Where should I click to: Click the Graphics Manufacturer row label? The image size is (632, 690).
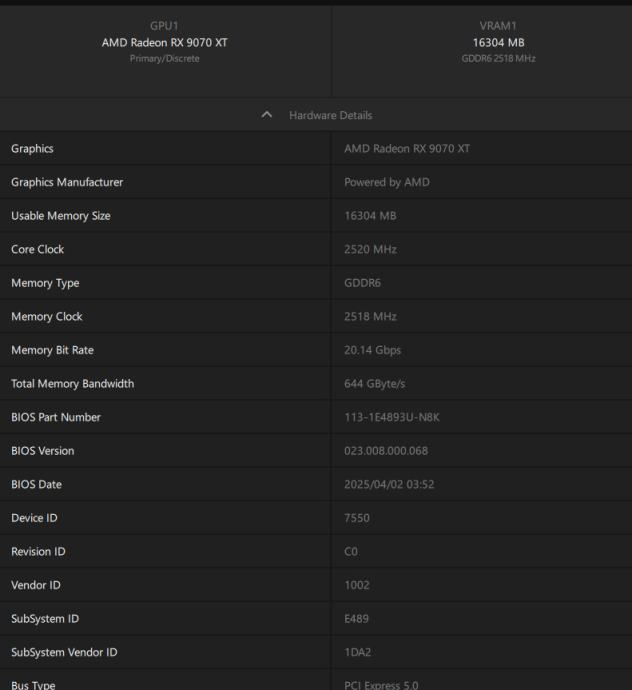click(x=67, y=183)
